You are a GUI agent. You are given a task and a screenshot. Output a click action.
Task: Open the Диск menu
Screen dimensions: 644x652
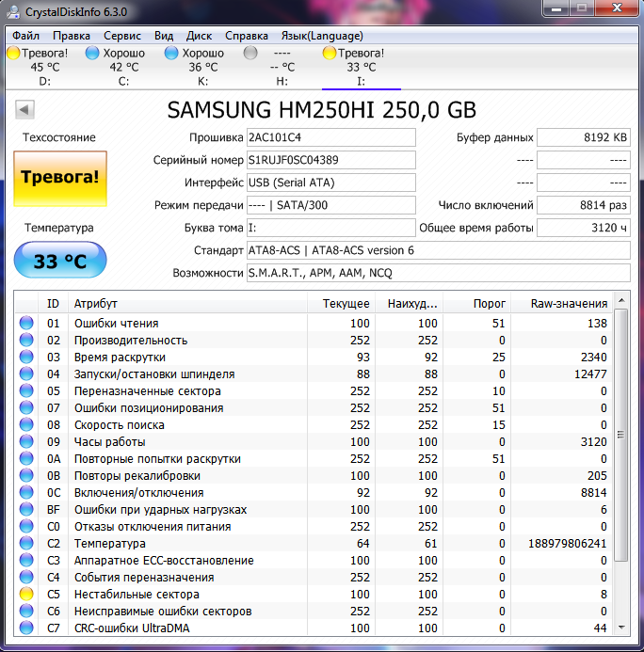[200, 35]
